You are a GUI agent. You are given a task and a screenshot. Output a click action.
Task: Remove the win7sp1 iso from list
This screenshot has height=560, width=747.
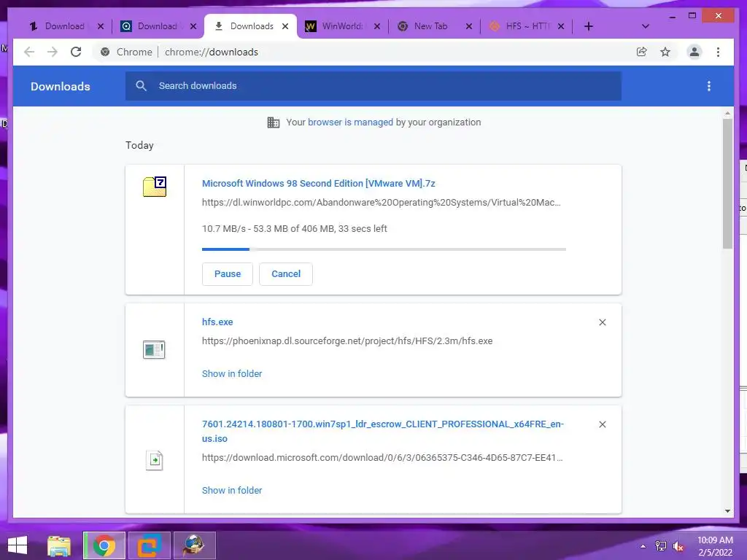pos(602,424)
